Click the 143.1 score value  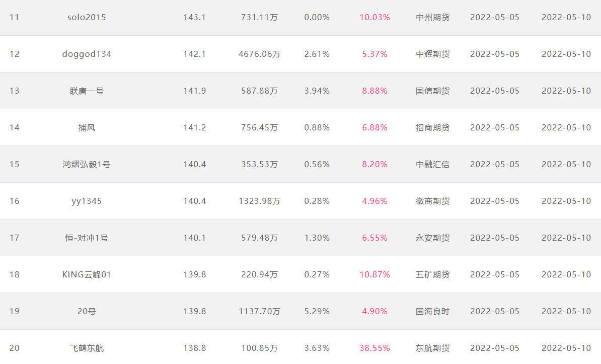[195, 17]
